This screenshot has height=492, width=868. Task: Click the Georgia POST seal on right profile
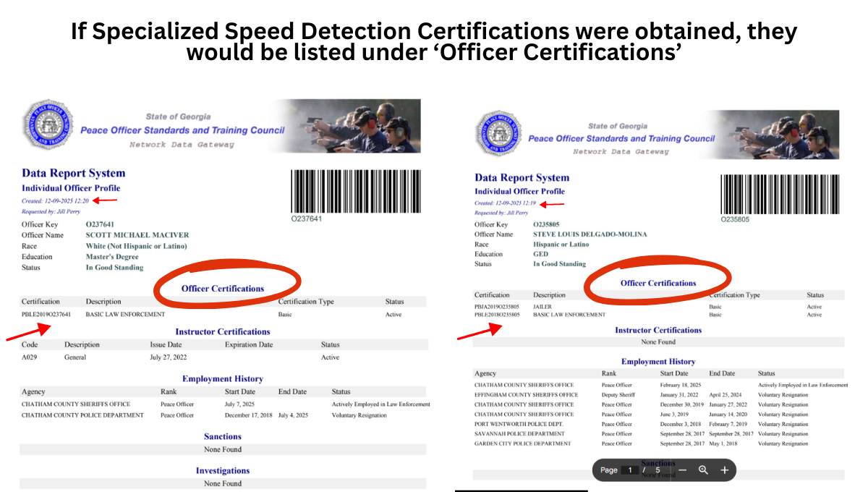(x=498, y=135)
